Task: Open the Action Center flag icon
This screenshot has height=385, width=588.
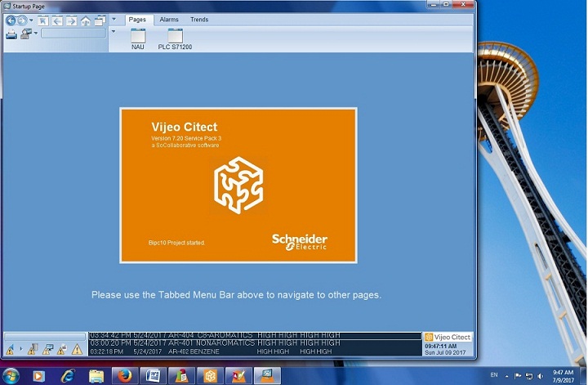Action: click(x=518, y=376)
